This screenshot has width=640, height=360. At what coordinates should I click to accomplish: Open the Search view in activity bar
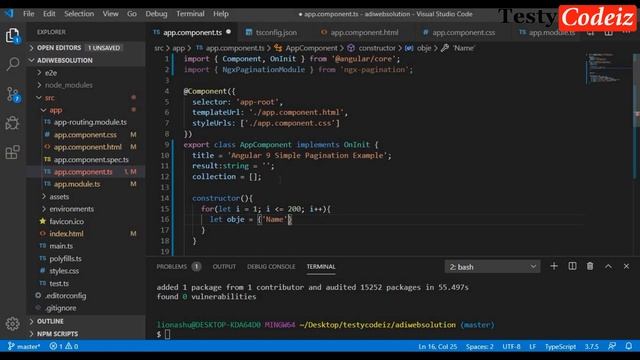(x=13, y=64)
